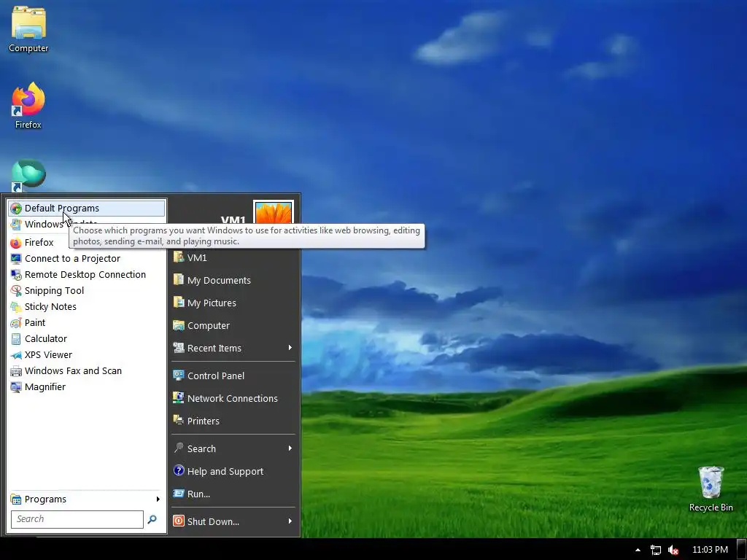Click the XPS Viewer icon
The width and height of the screenshot is (747, 560).
point(16,355)
